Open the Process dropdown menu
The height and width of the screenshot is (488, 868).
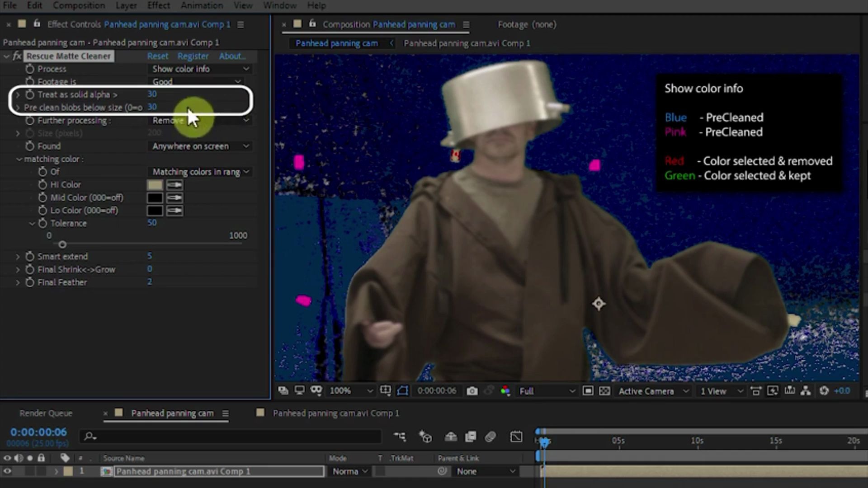click(199, 68)
